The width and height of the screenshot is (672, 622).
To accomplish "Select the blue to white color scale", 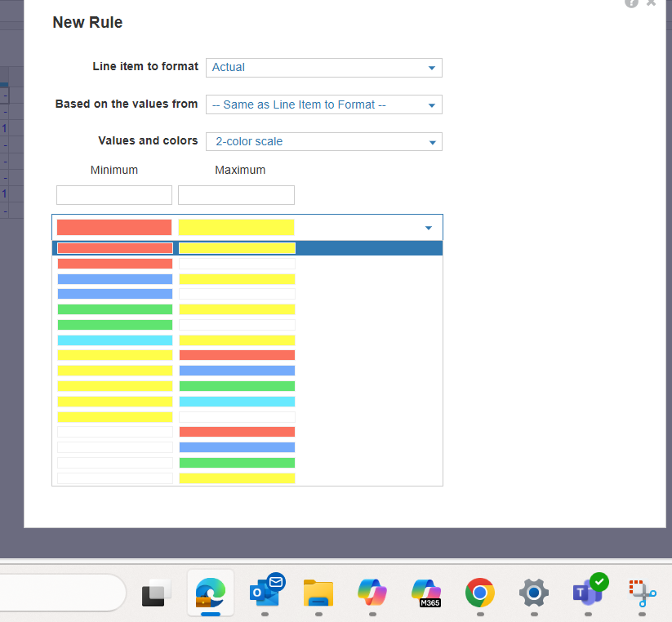I will click(x=247, y=294).
